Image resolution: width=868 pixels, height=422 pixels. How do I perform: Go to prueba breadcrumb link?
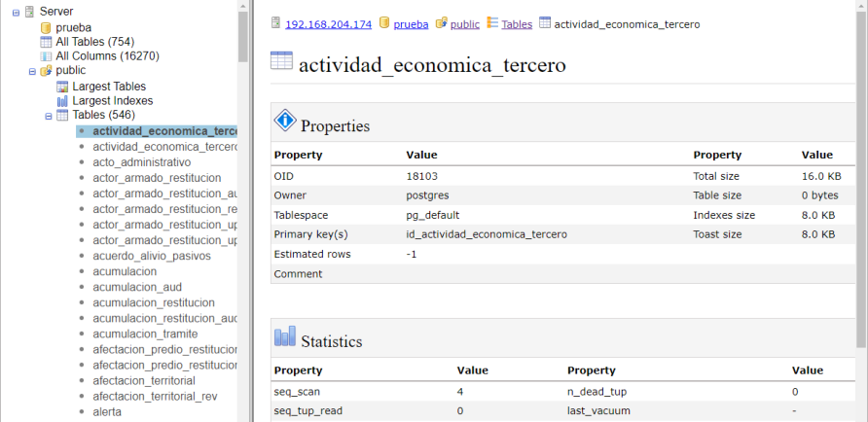tap(411, 23)
